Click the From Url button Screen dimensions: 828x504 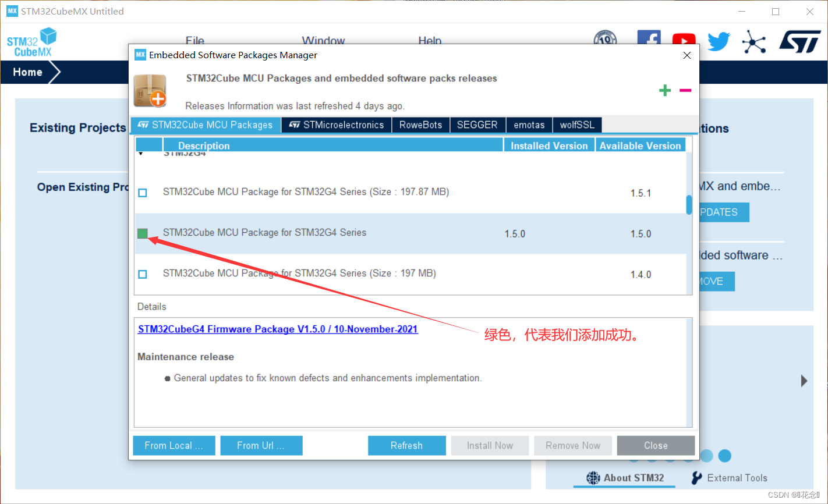coord(261,446)
